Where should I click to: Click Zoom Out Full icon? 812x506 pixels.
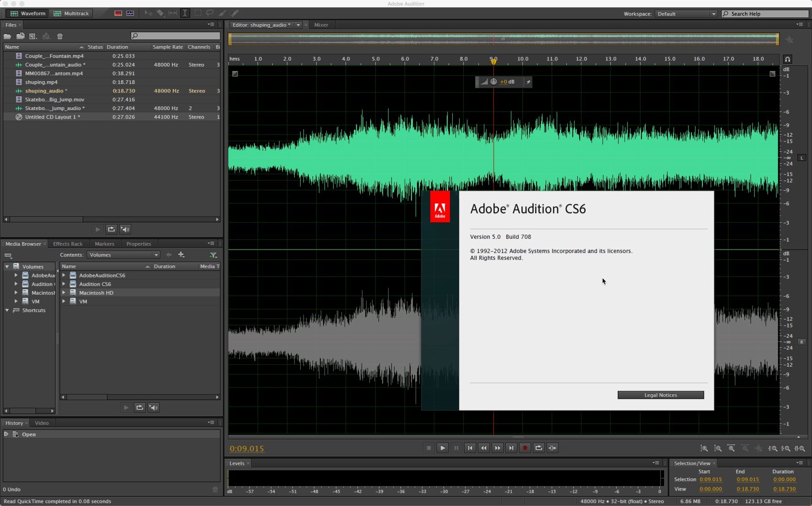coord(759,448)
